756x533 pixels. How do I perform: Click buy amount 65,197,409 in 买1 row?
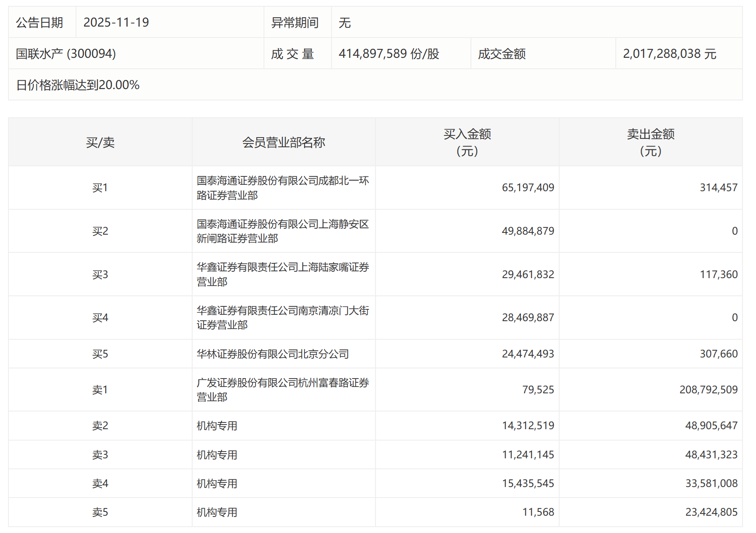(528, 187)
